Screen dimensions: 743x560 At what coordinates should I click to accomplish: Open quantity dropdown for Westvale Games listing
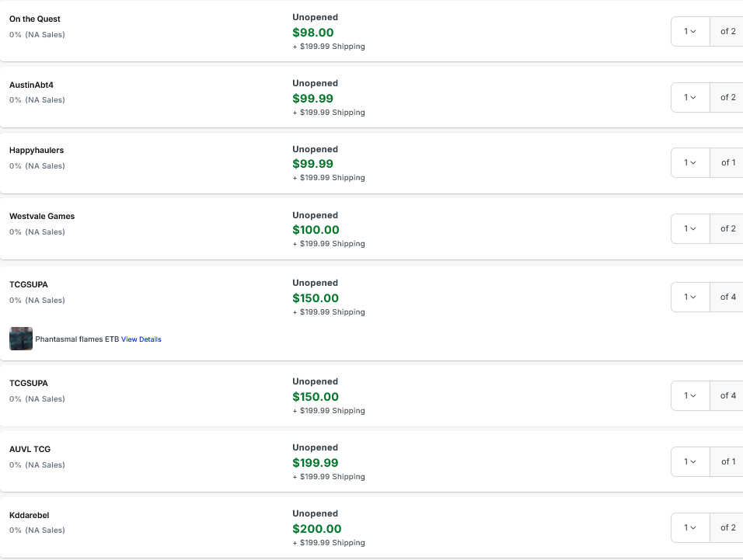[690, 228]
